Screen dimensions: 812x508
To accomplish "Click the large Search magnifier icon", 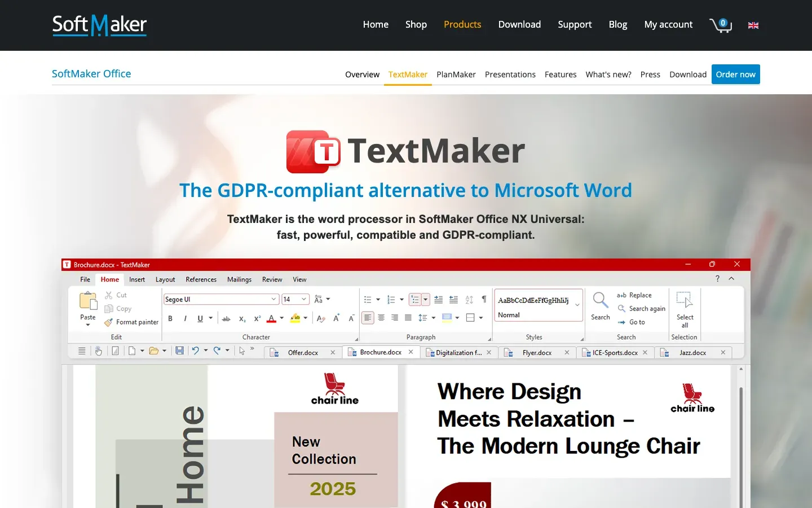I will click(x=601, y=300).
